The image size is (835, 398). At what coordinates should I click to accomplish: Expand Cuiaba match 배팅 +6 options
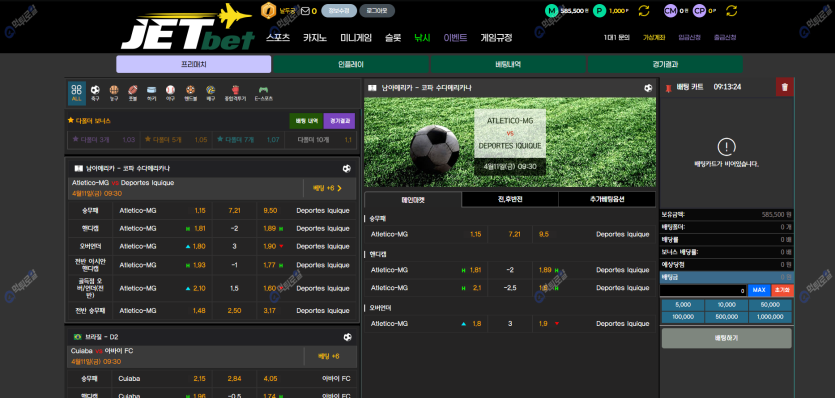click(x=329, y=356)
